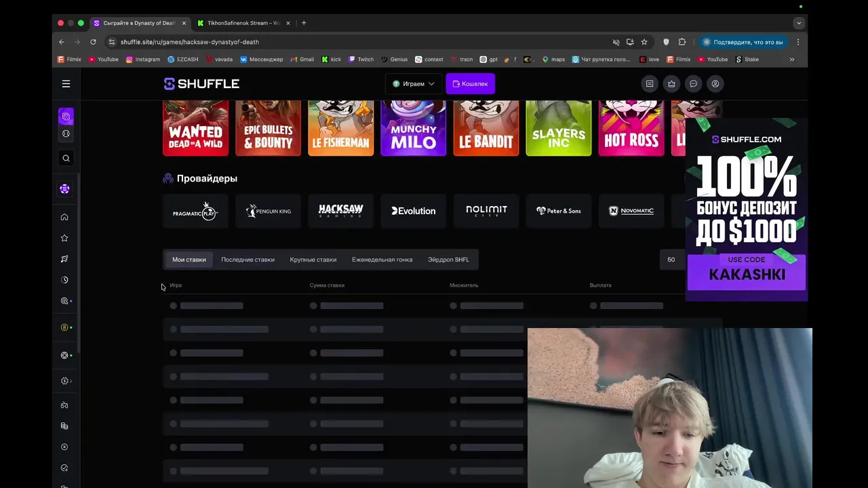This screenshot has height=488, width=868.
Task: Open recent games via sidebar clock icon
Action: pyautogui.click(x=64, y=280)
